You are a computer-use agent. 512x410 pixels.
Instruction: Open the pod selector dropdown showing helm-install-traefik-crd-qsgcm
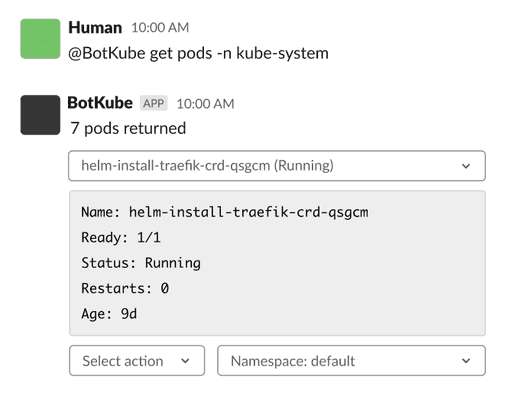pyautogui.click(x=277, y=166)
